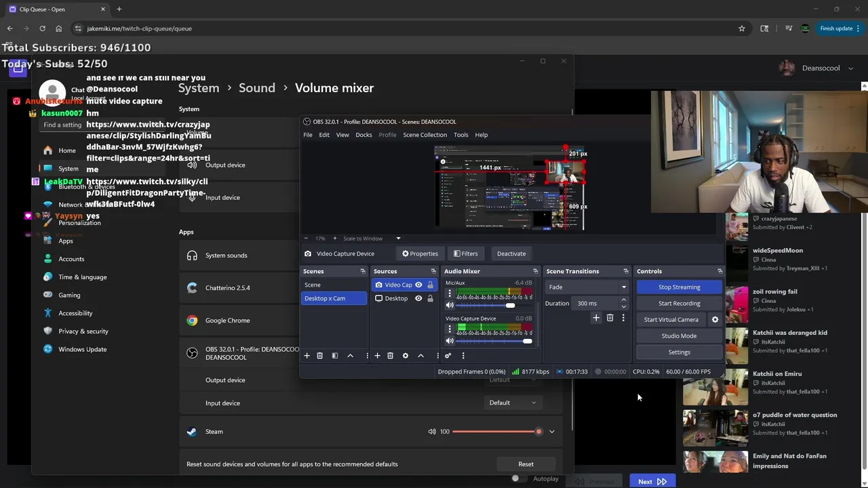Remove selected scene with Scenes trash icon
Viewport: 868px width, 488px height.
click(320, 356)
